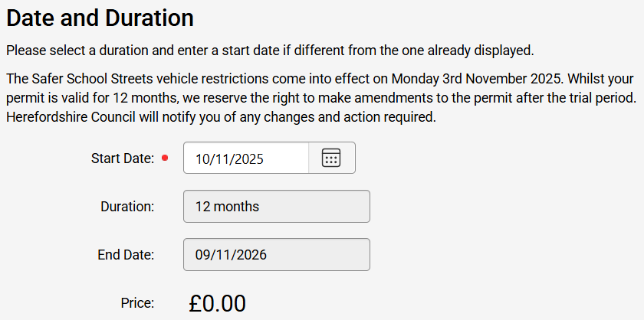
Task: Click the £0.00 price value
Action: click(x=217, y=304)
